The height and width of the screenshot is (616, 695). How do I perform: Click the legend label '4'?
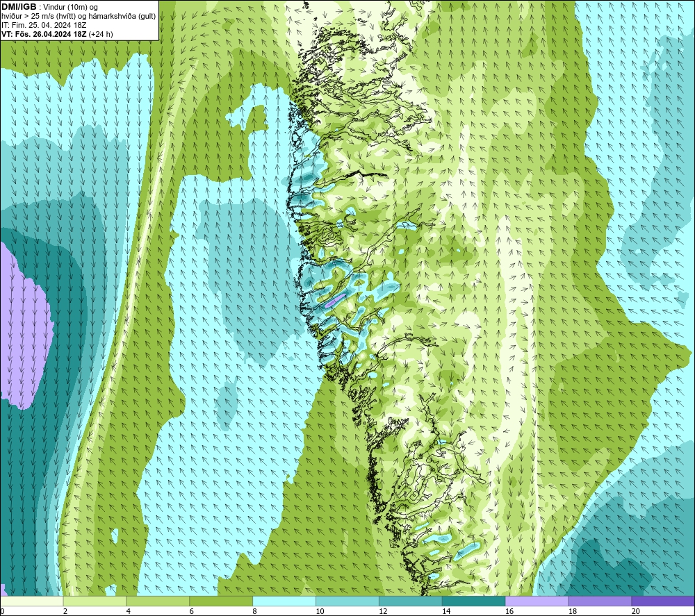pos(128,612)
